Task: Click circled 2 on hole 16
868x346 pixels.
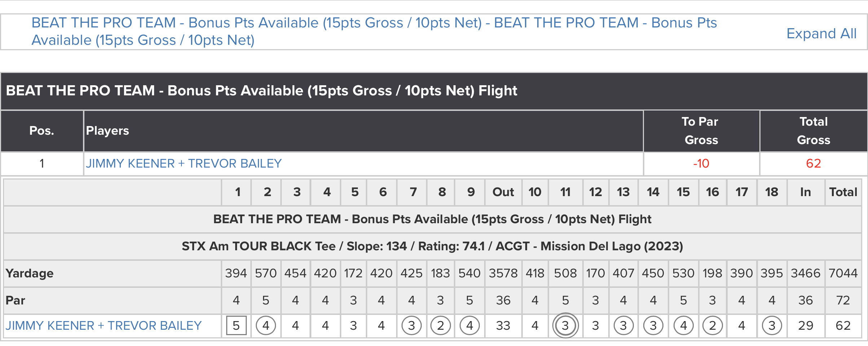Action: (713, 325)
